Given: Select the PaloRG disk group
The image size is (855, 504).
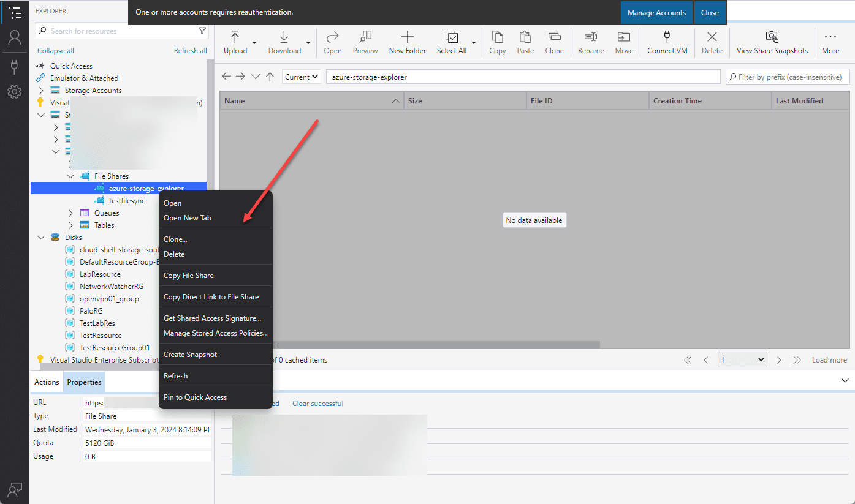Looking at the screenshot, I should [91, 311].
